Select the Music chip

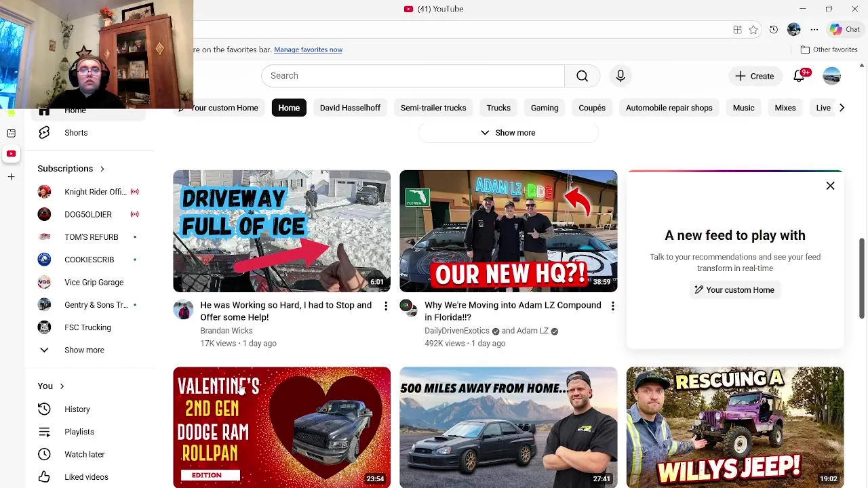coord(743,108)
